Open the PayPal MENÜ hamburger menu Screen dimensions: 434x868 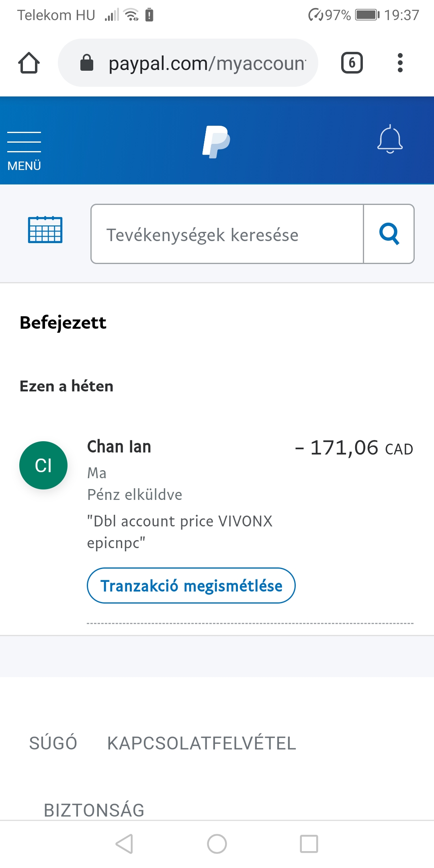[24, 151]
